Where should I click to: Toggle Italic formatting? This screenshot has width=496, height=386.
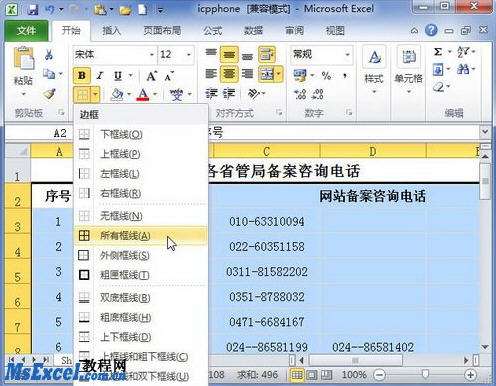tap(99, 76)
